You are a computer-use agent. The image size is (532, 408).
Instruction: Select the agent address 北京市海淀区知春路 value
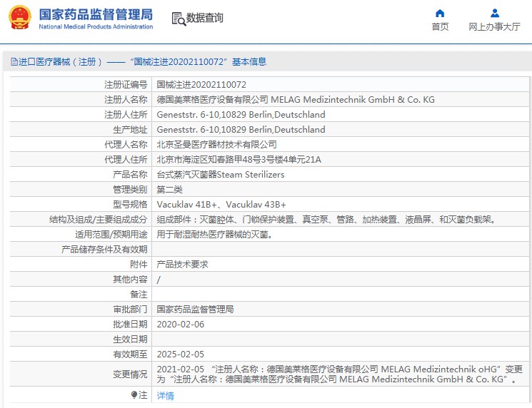239,160
